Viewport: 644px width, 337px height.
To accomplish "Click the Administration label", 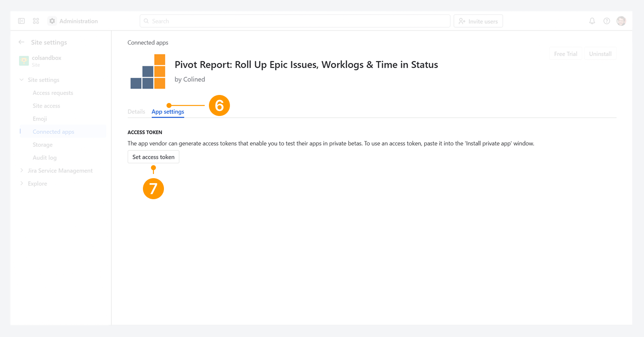I will click(x=79, y=21).
